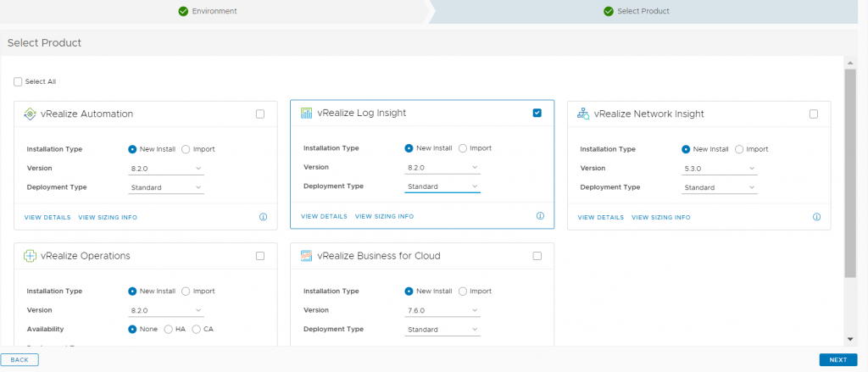Viewport: 868px width, 372px height.
Task: Open Version 8.2.0 dropdown for vRealize Operations
Action: [x=166, y=310]
